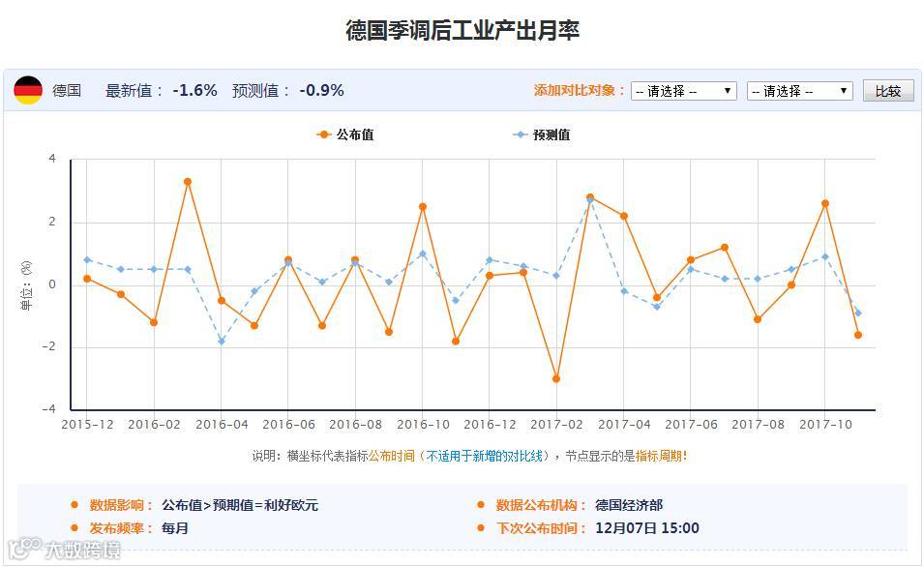The height and width of the screenshot is (567, 924).
Task: Click the 2016-06 x-axis label
Action: [288, 425]
